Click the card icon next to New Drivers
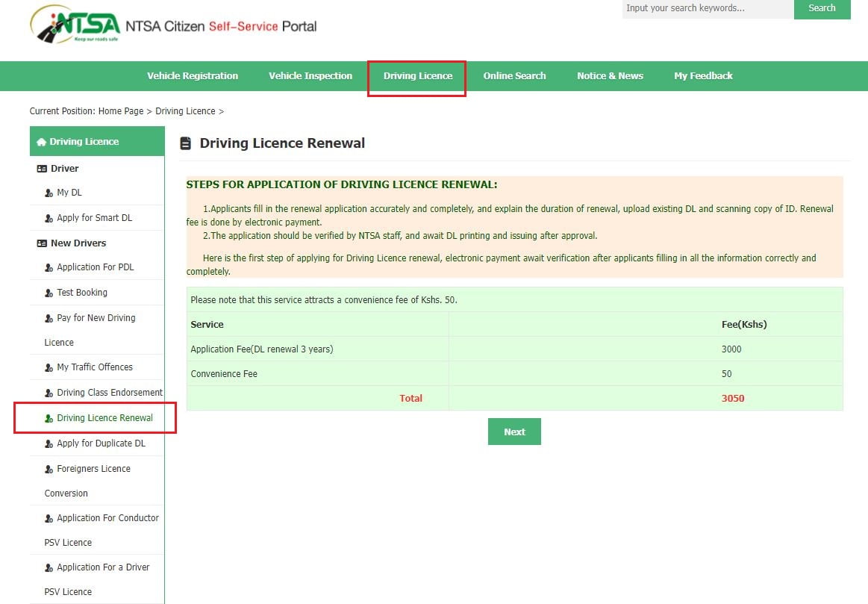Screen dimensions: 868x604 click(x=42, y=243)
